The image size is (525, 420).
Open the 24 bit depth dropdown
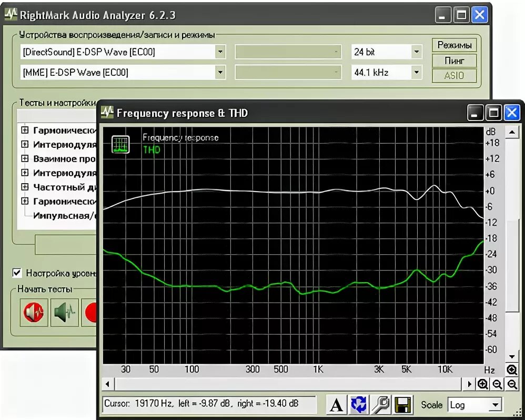click(416, 52)
